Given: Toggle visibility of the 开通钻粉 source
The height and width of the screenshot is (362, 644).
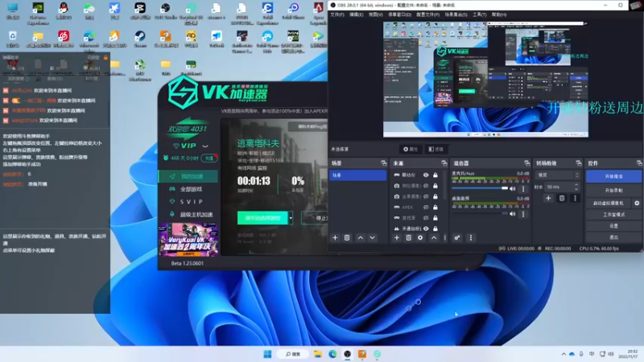Looking at the screenshot, I should click(426, 228).
